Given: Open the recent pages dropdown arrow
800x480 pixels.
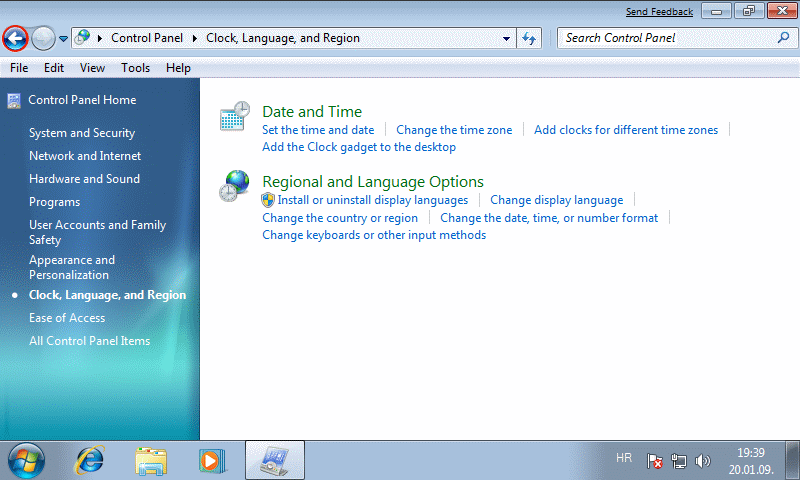Looking at the screenshot, I should tap(63, 38).
